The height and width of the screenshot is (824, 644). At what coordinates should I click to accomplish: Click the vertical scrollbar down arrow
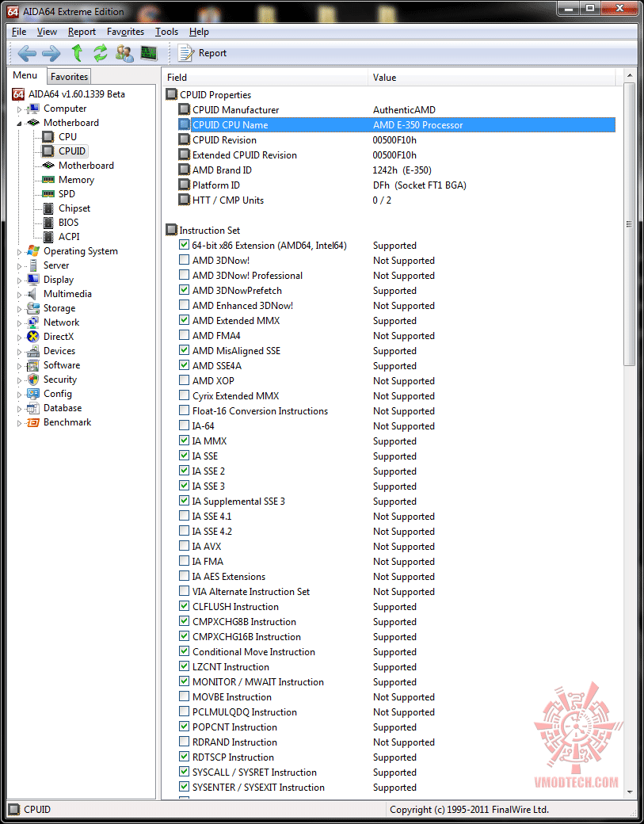[629, 792]
